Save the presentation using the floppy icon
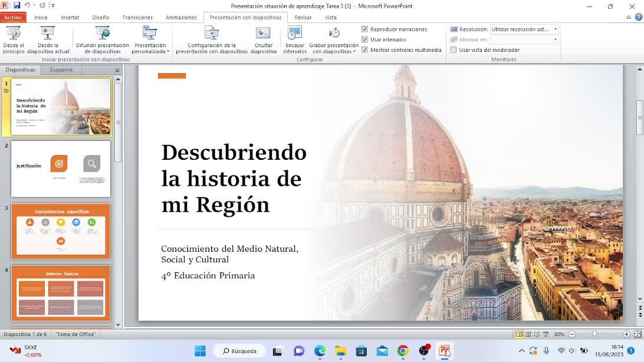 17,5
